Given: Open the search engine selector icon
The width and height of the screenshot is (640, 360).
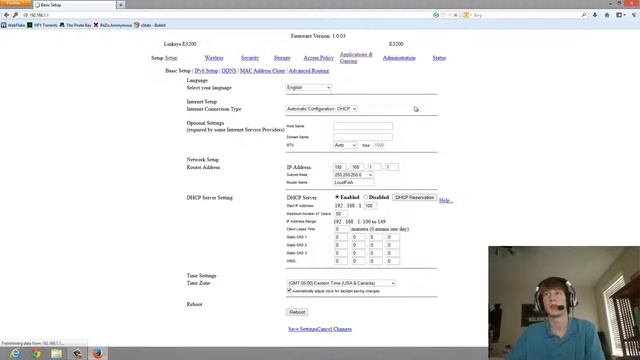Looking at the screenshot, I should click(466, 15).
